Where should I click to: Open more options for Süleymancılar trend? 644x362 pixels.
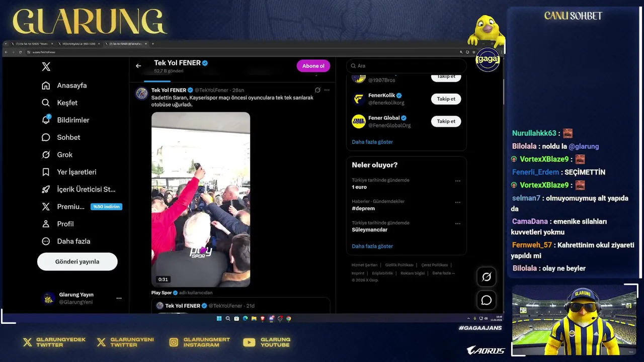pyautogui.click(x=458, y=224)
